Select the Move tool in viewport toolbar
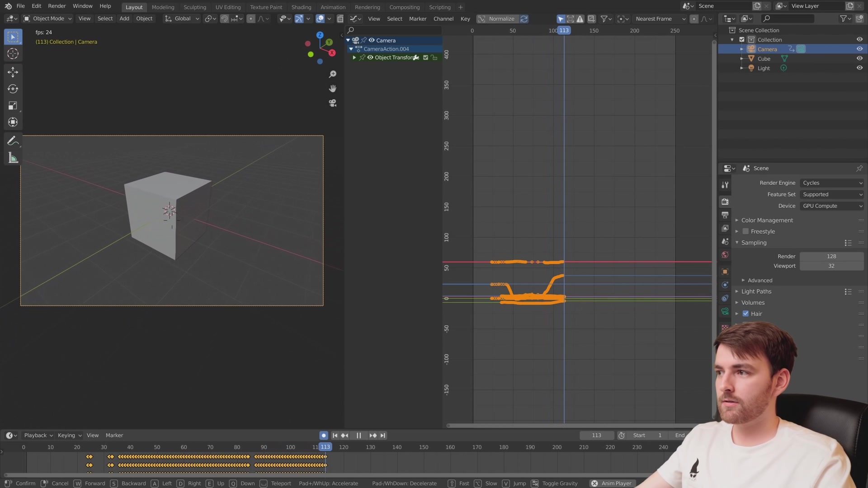The image size is (868, 488). [x=13, y=72]
